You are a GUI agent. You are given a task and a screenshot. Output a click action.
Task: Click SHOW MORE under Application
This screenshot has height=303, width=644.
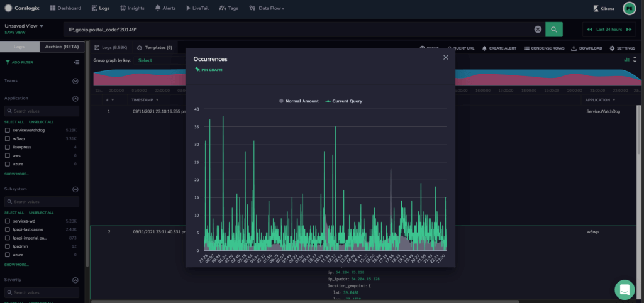coord(16,174)
